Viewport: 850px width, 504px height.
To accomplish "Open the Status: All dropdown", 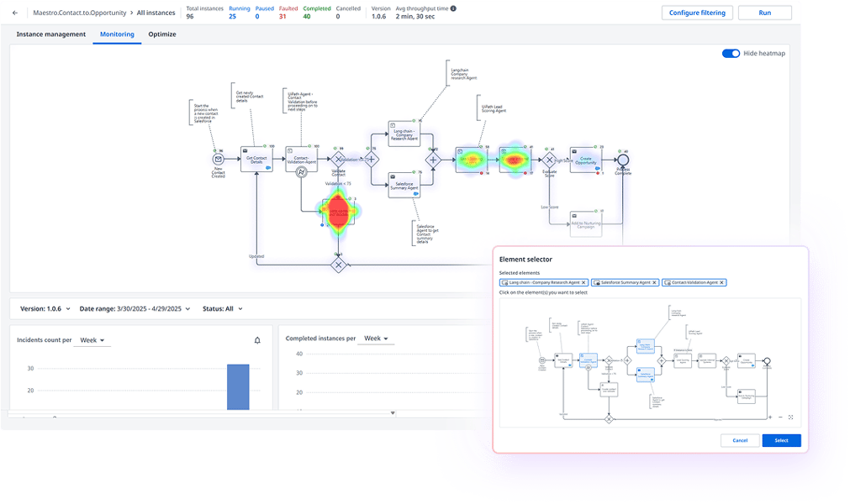I will tap(222, 308).
